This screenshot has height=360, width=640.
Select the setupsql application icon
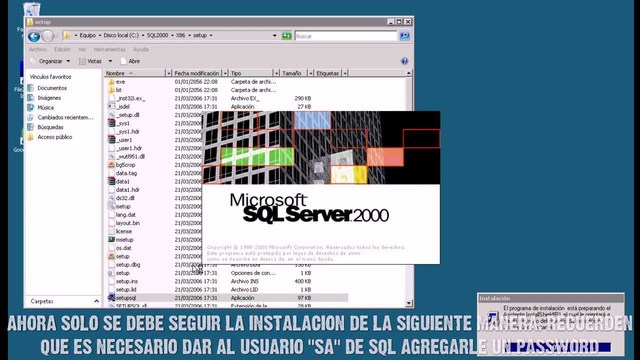111,298
